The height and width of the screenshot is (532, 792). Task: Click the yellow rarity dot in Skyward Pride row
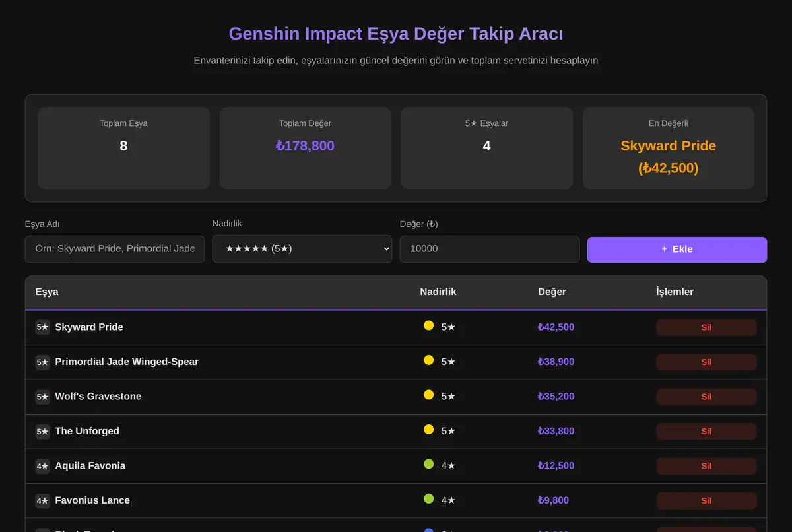pos(428,325)
